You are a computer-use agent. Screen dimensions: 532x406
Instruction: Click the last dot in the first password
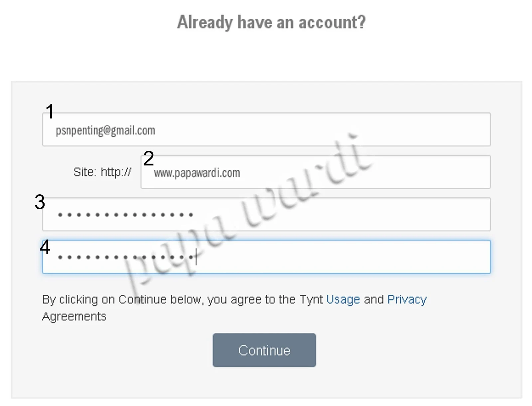[x=191, y=215]
